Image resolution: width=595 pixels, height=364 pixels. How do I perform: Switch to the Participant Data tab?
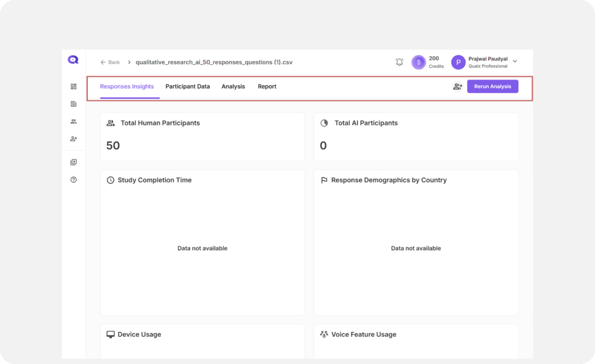coord(188,87)
